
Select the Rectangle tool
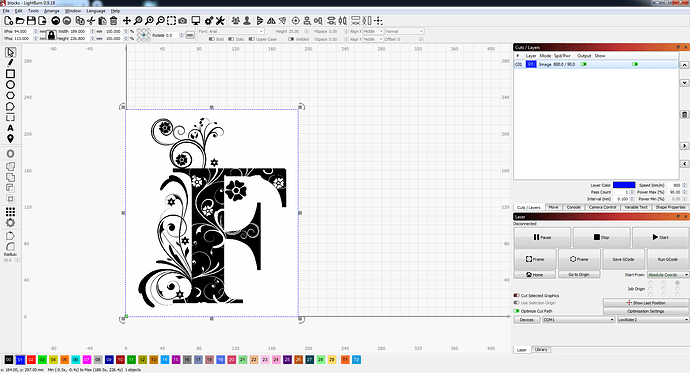click(10, 74)
